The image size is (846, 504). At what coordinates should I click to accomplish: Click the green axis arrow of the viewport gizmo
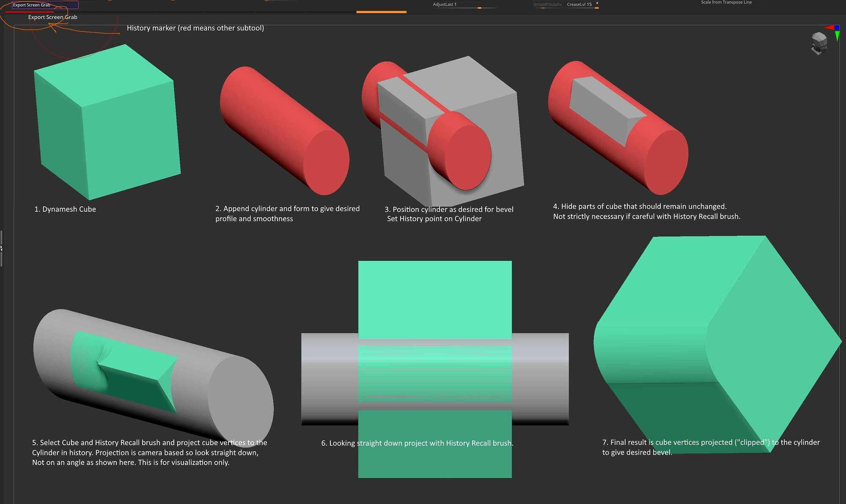click(837, 36)
